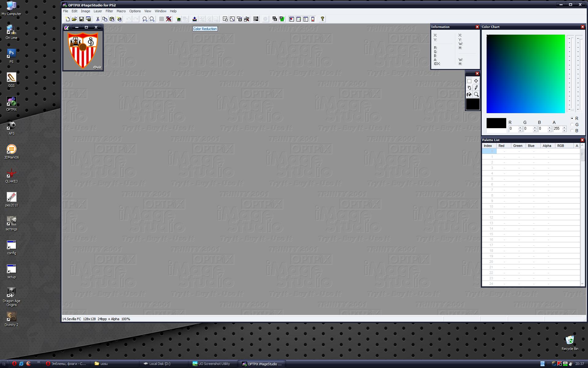The height and width of the screenshot is (368, 588).
Task: Click the Sevilla FC emblem image
Action: pos(83,50)
